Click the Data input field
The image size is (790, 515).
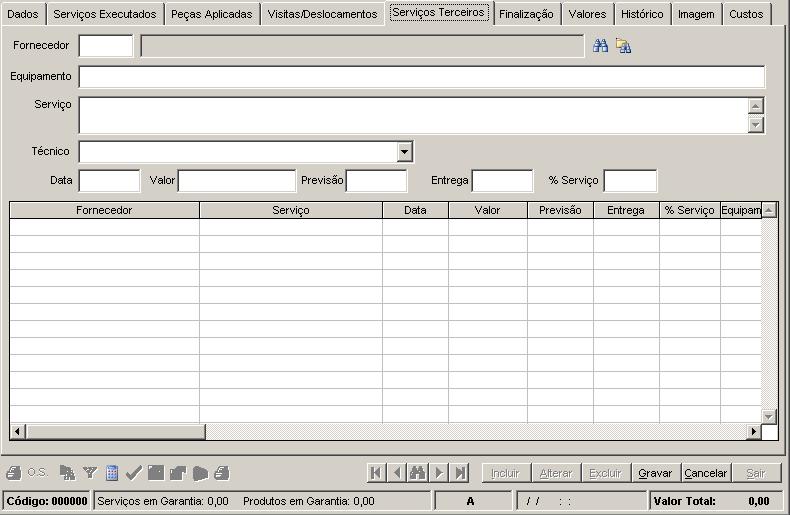(109, 181)
